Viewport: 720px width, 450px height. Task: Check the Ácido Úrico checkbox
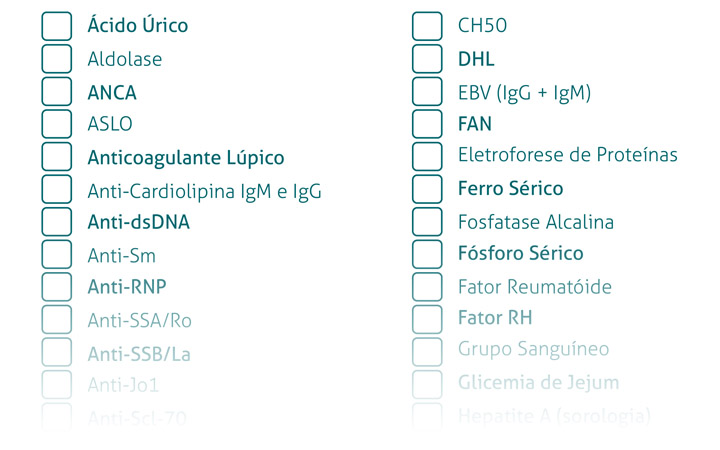pos(56,26)
